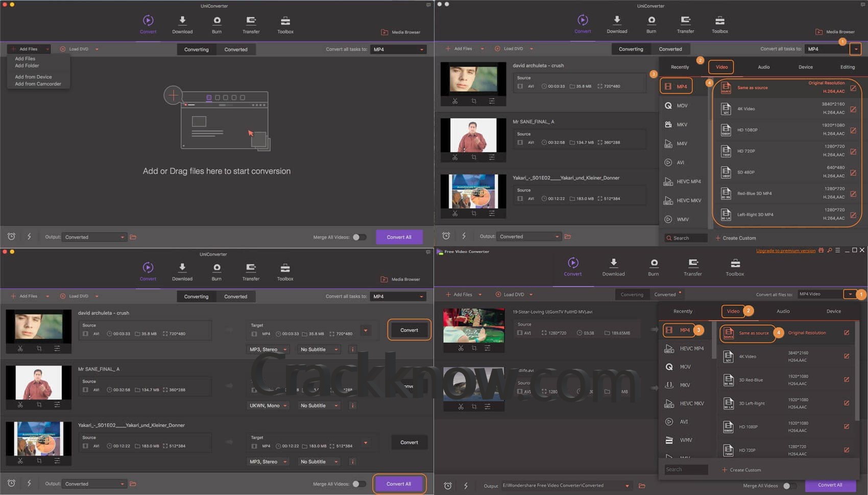Click highlighted Convert All in window with Target settings
The height and width of the screenshot is (495, 868).
click(399, 484)
